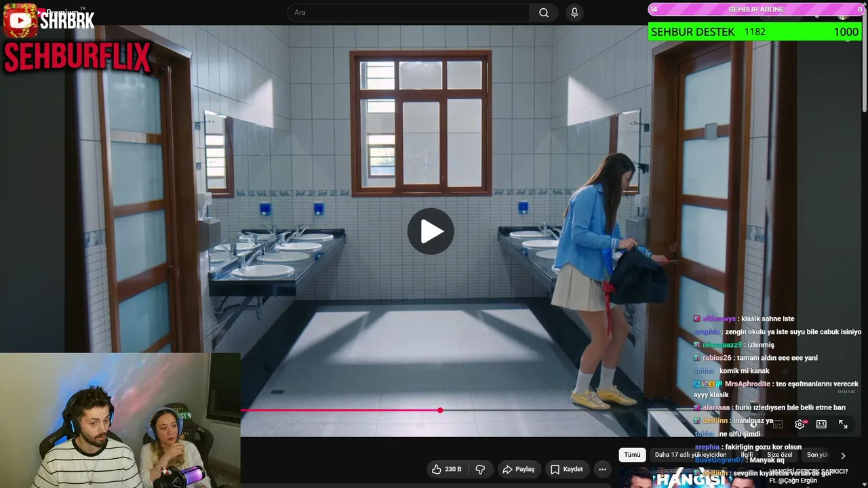Open the three-dot more actions menu

(x=602, y=469)
